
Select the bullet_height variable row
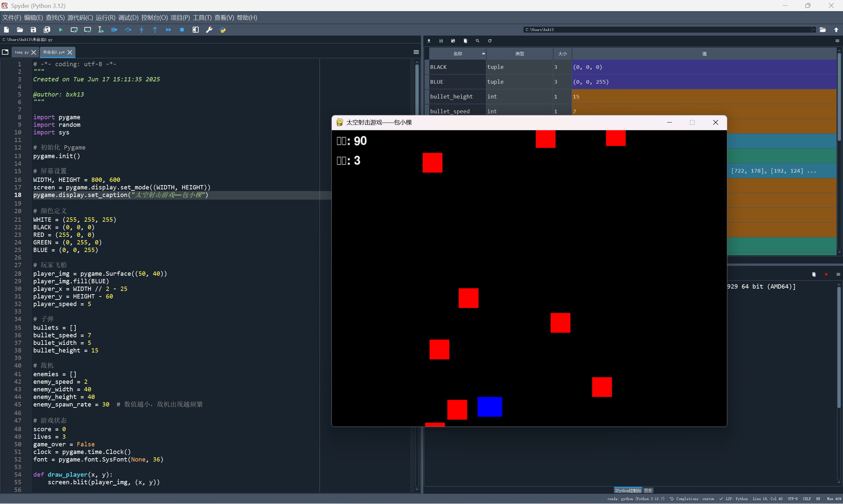click(x=451, y=97)
